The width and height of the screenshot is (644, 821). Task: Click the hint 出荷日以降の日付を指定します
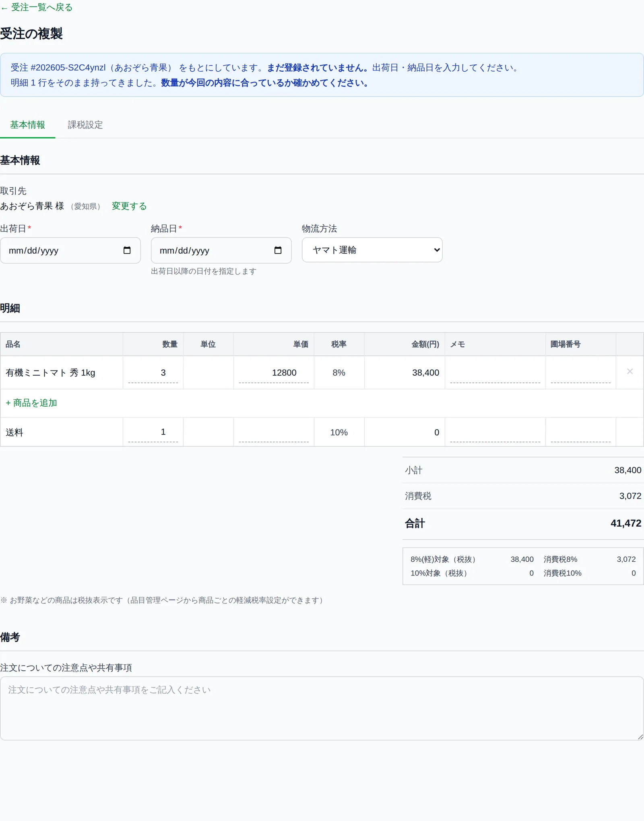(x=204, y=271)
